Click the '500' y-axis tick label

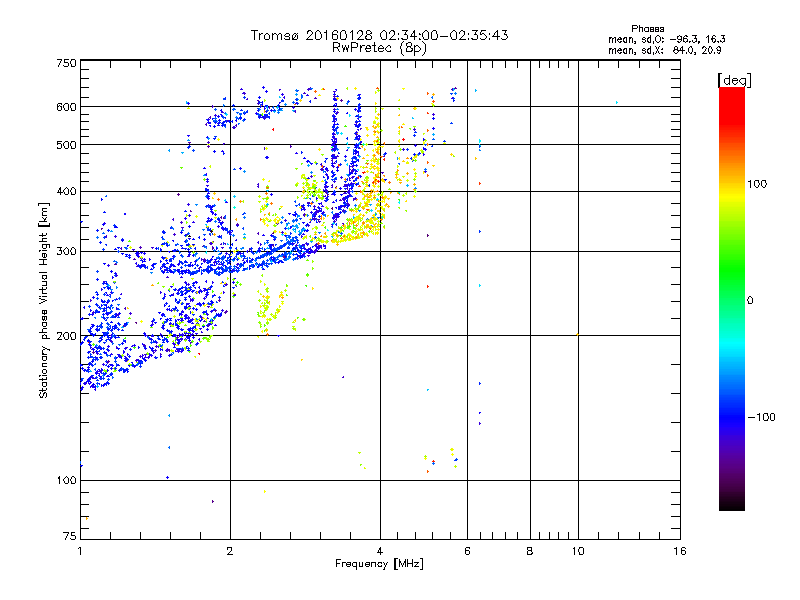pyautogui.click(x=66, y=145)
